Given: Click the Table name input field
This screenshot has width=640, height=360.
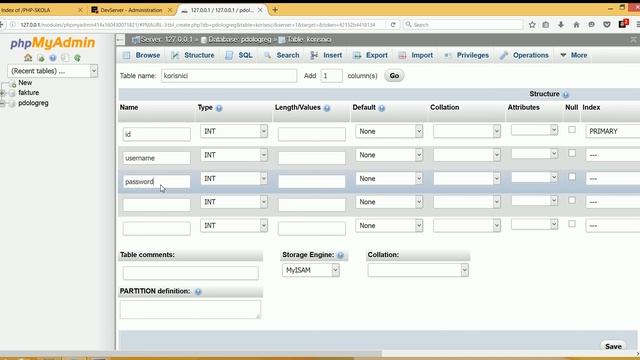Looking at the screenshot, I should (x=229, y=76).
